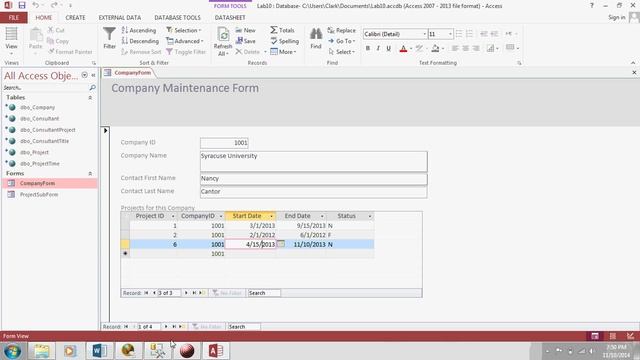The image size is (640, 360).
Task: Create a New record
Action: click(x=245, y=30)
